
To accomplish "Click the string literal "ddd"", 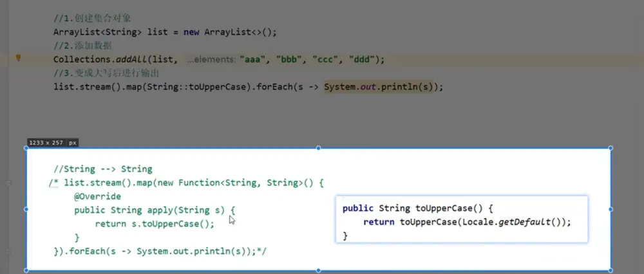I will (x=363, y=59).
